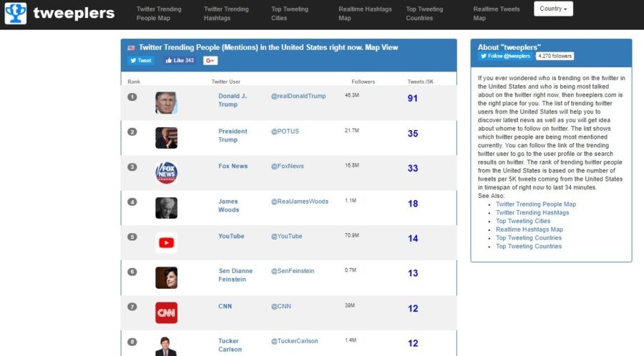Click the 70.9M followers value for YouTube

[x=352, y=235]
